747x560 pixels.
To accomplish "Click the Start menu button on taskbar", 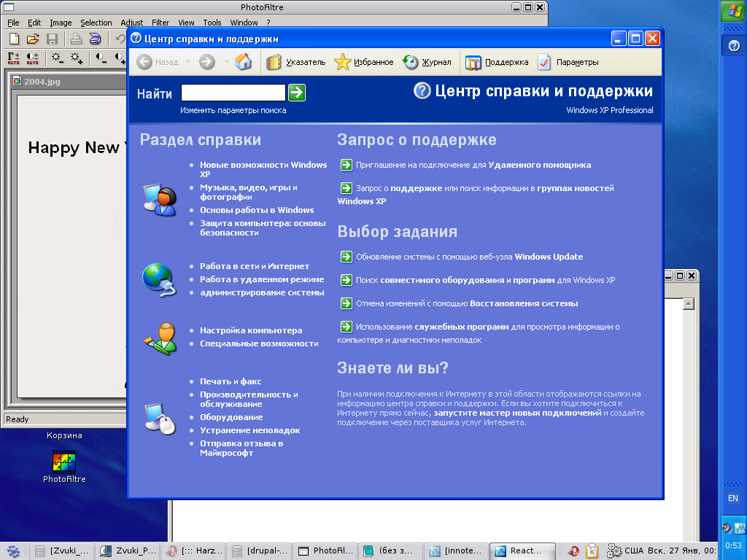I will point(13,551).
